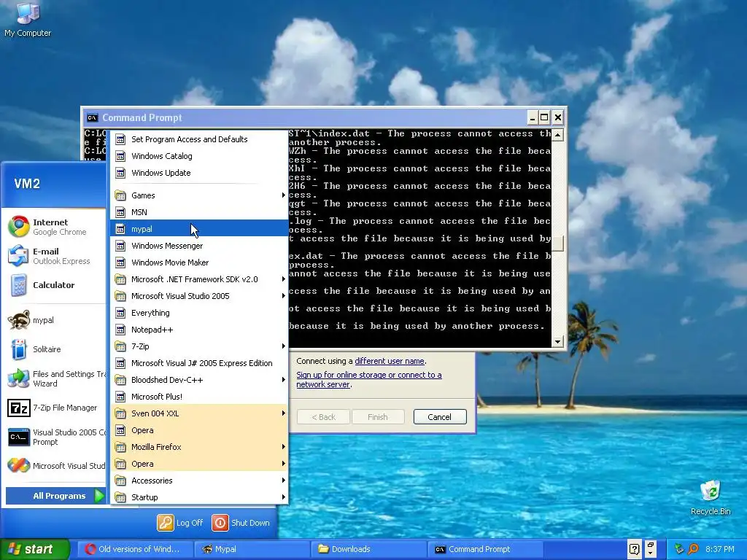Viewport: 747px width, 560px height.
Task: Switch to Old versions of Windows taskbar item
Action: (135, 549)
